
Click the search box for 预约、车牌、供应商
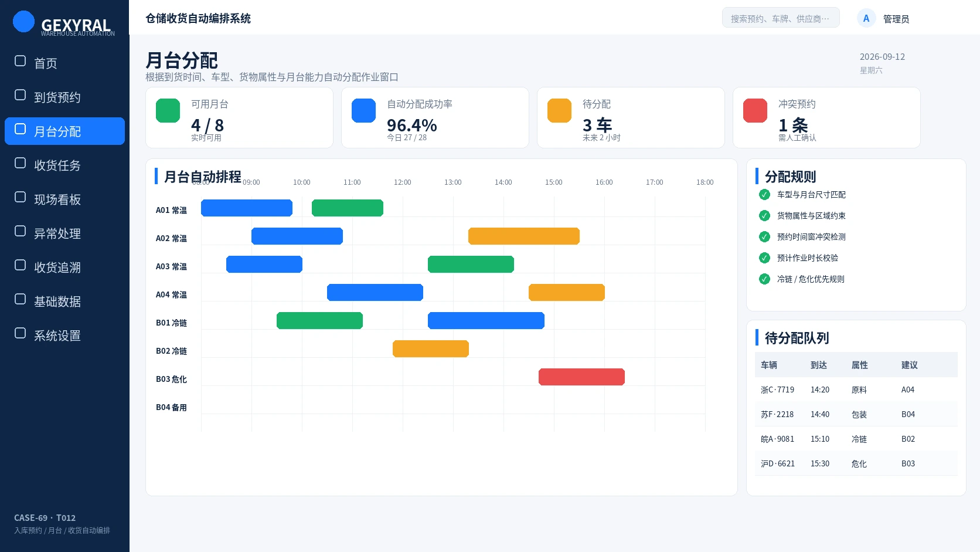click(781, 18)
